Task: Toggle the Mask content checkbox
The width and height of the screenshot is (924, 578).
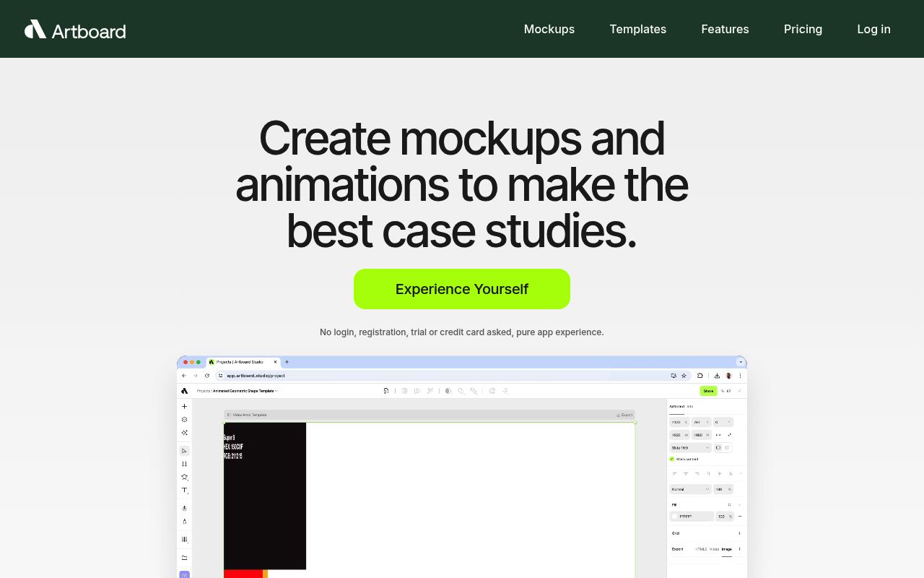Action: click(672, 459)
